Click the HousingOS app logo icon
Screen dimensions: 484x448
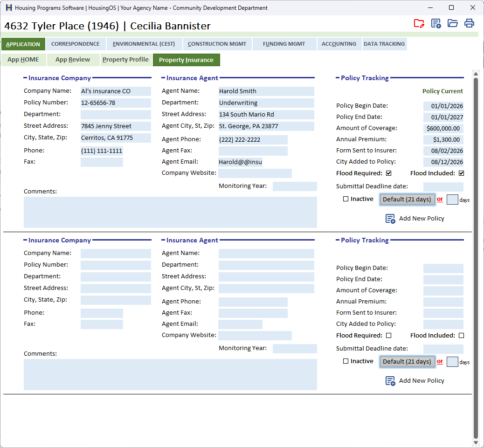tap(9, 8)
